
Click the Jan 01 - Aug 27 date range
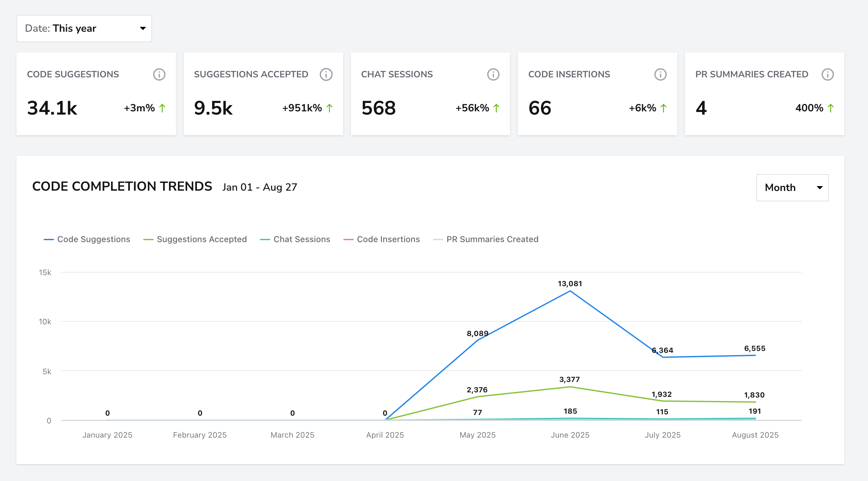click(x=260, y=187)
